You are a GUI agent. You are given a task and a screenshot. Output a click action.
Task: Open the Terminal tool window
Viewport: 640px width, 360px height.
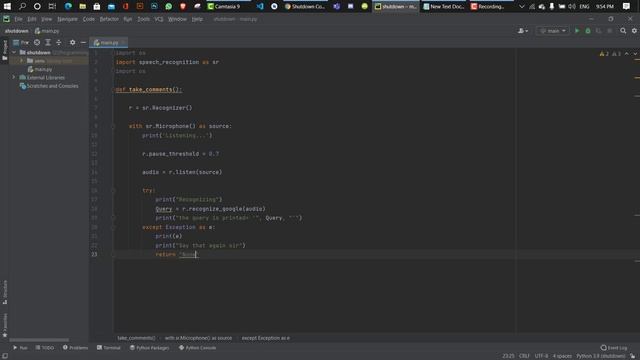[109, 348]
